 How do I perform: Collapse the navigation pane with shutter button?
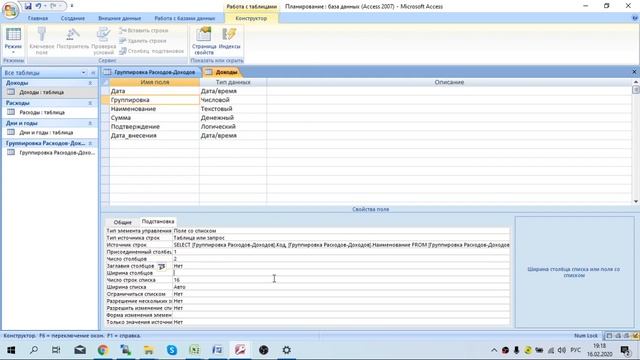(93, 73)
